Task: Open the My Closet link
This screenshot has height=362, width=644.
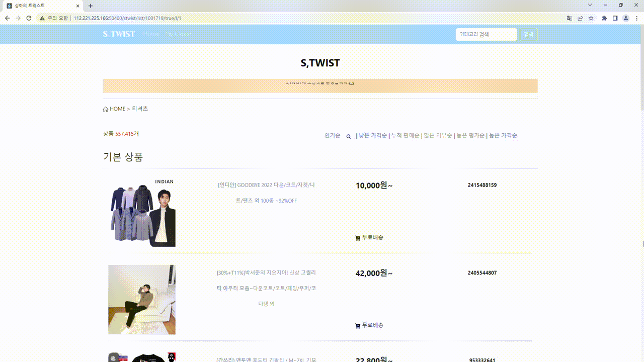Action: [178, 34]
